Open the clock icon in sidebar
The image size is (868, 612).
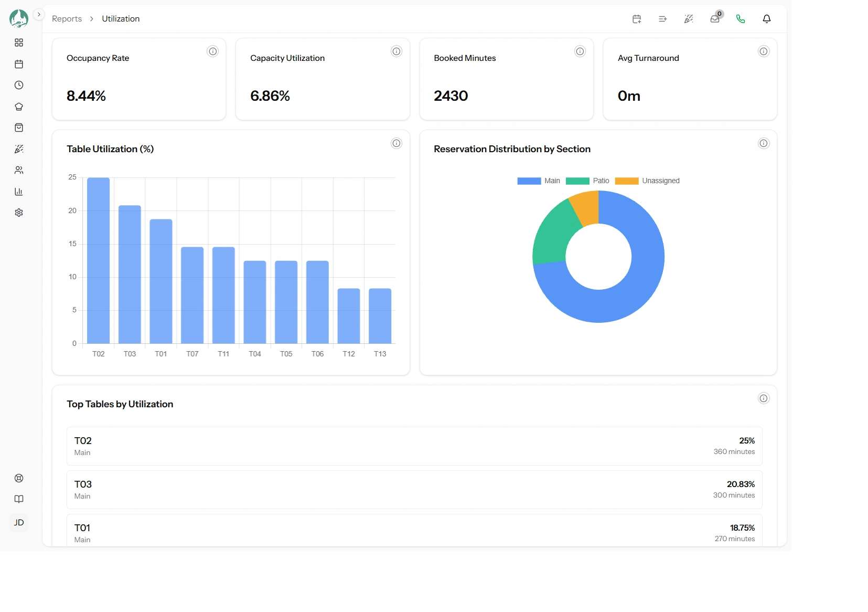point(19,85)
